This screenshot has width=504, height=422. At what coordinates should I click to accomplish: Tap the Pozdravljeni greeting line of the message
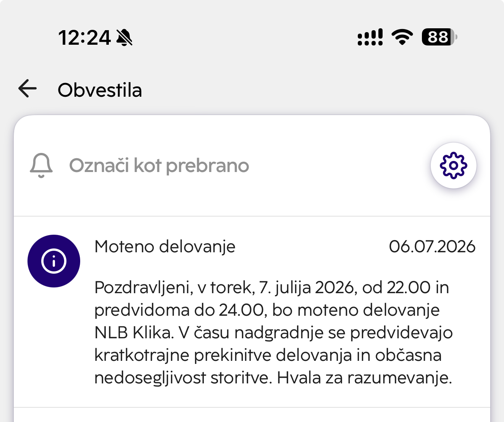[271, 288]
